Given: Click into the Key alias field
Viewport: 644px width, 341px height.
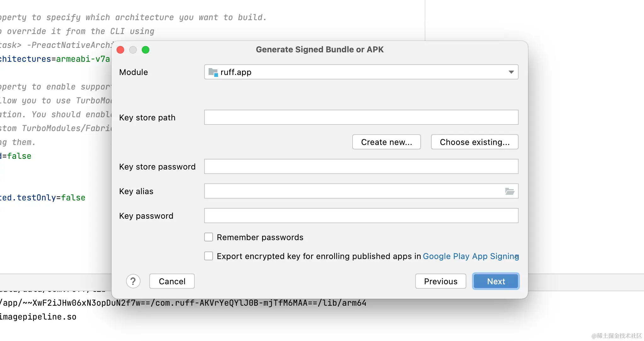Looking at the screenshot, I should (x=354, y=191).
